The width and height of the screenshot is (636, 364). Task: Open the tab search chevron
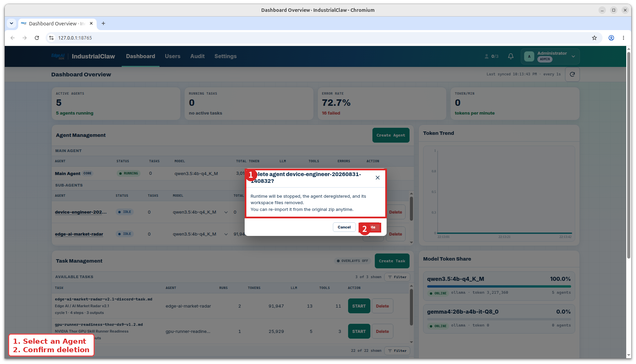tap(11, 23)
